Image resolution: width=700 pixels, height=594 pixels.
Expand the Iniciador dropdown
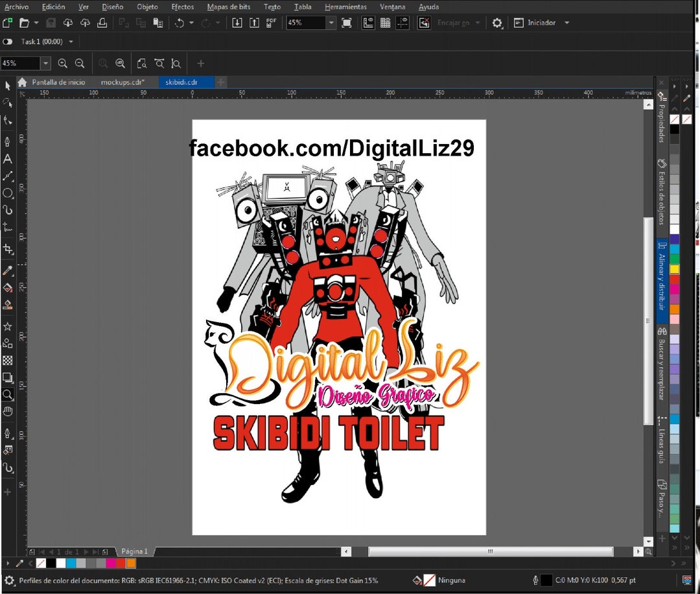pyautogui.click(x=566, y=22)
